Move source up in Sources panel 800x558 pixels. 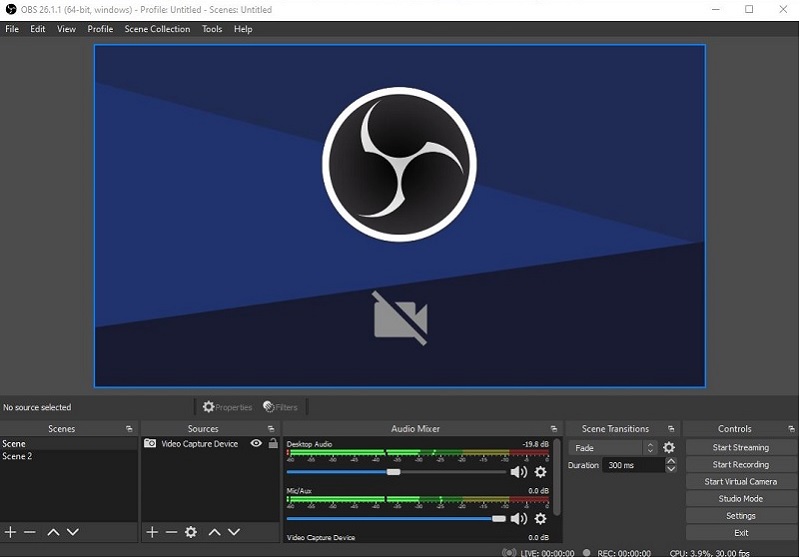point(214,532)
